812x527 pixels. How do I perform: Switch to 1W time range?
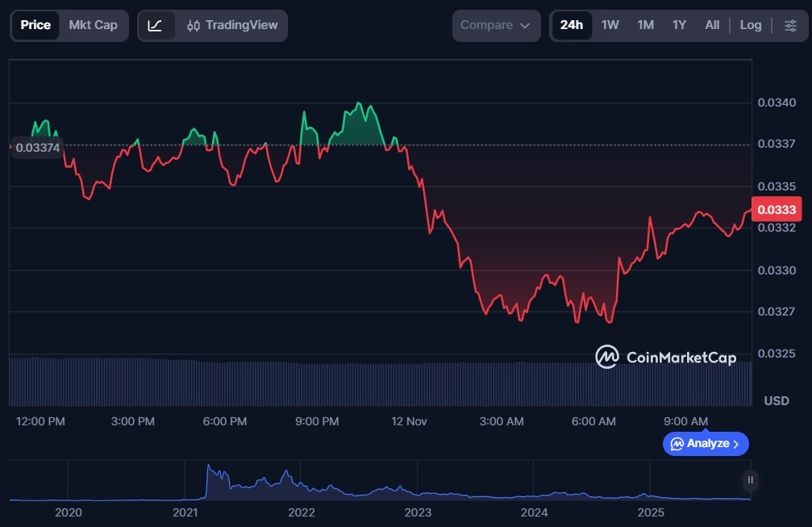(x=610, y=26)
